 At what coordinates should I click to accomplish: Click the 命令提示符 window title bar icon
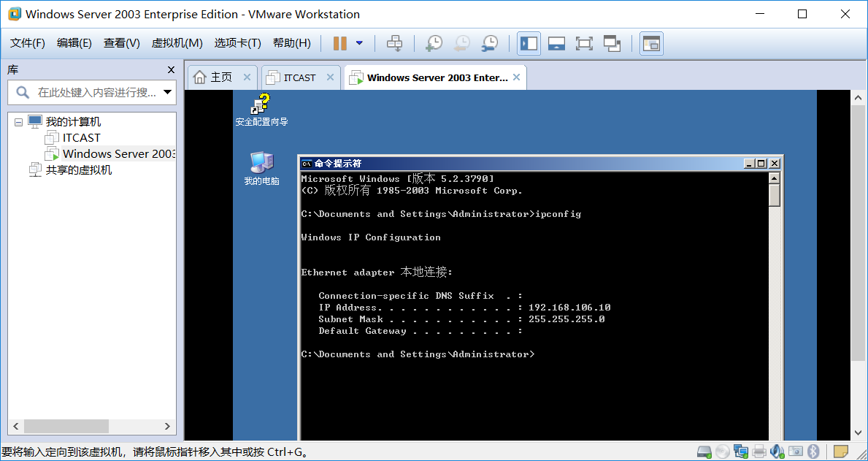[x=307, y=164]
